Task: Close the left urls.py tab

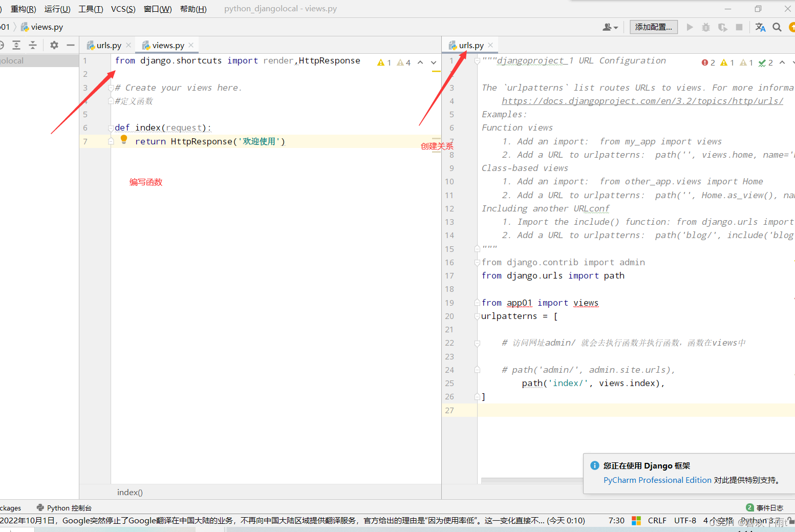Action: point(128,45)
